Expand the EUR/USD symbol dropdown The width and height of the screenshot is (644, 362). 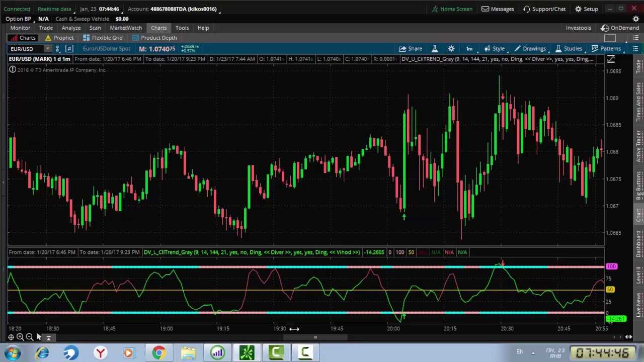pyautogui.click(x=47, y=49)
